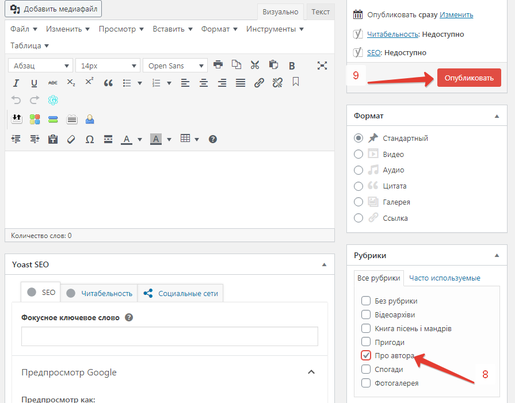Open the editor help question mark icon
Viewport: 515px width, 403px height.
[213, 139]
